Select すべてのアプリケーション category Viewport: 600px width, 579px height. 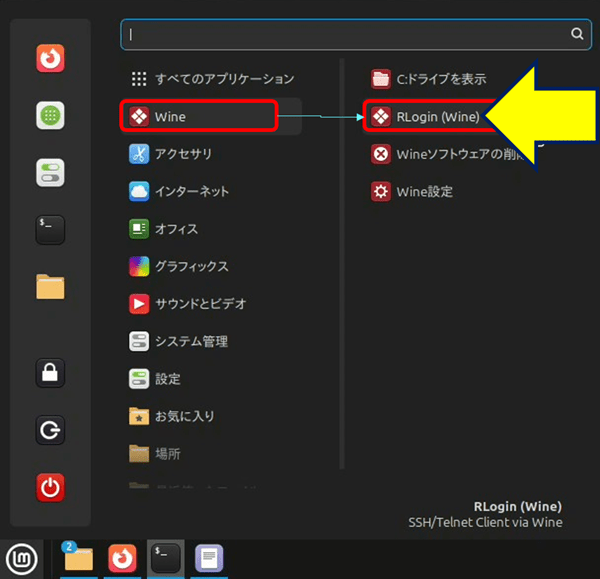click(x=212, y=79)
